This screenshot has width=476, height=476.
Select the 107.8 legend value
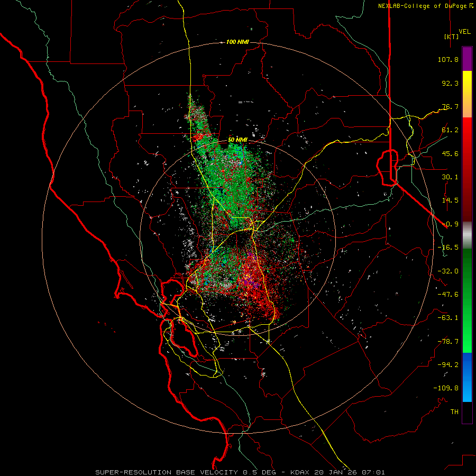coord(448,59)
